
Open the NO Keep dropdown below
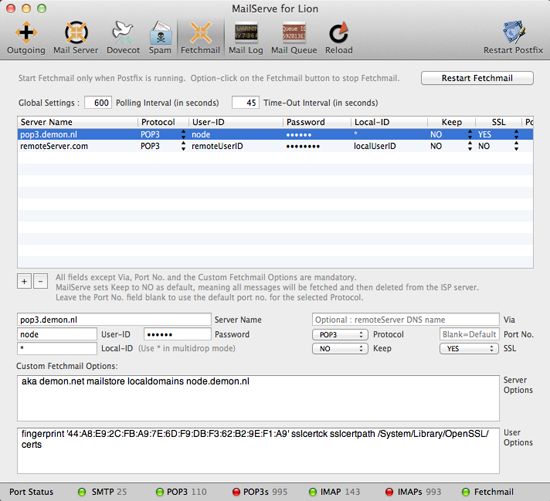point(340,349)
